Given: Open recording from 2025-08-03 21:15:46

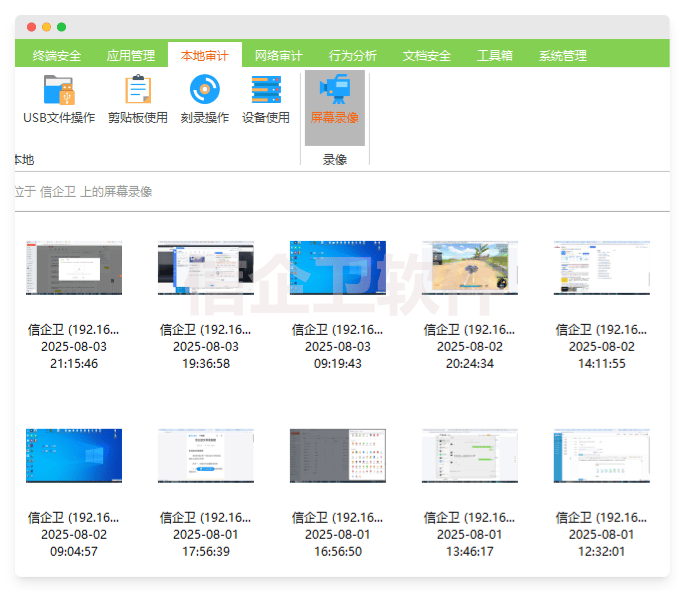Looking at the screenshot, I should 74,268.
